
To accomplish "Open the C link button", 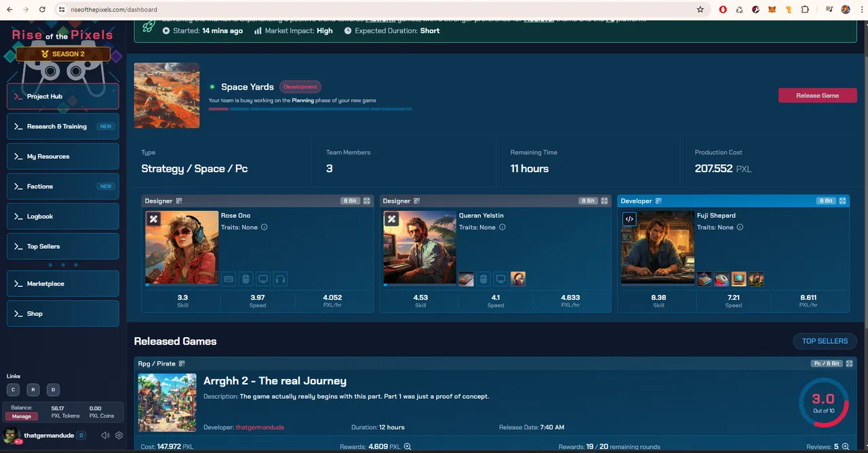I will pos(13,389).
